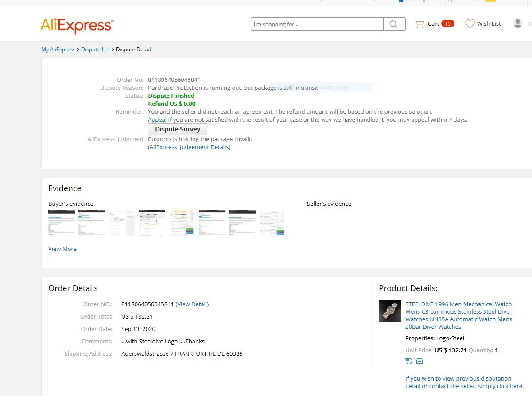532x396 pixels.
Task: Open fifth buyer's evidence thumbnail
Action: 182,223
